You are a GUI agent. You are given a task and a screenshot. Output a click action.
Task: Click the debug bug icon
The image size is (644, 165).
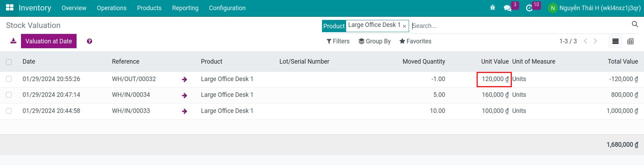point(493,8)
